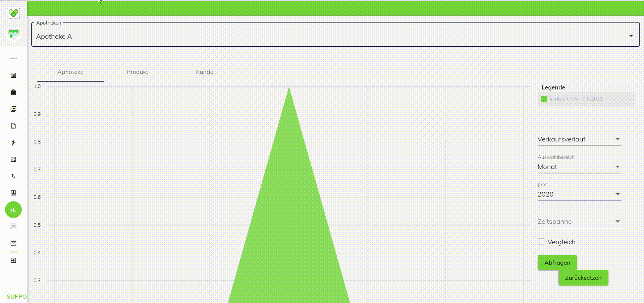Image resolution: width=644 pixels, height=303 pixels.
Task: Open the pharmacy store avatar icon
Action: click(13, 34)
